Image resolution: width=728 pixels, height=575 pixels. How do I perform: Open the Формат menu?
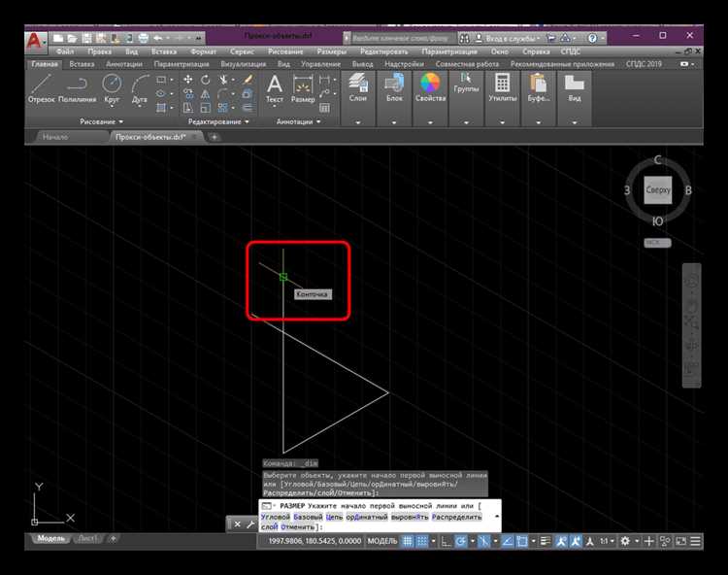(204, 51)
